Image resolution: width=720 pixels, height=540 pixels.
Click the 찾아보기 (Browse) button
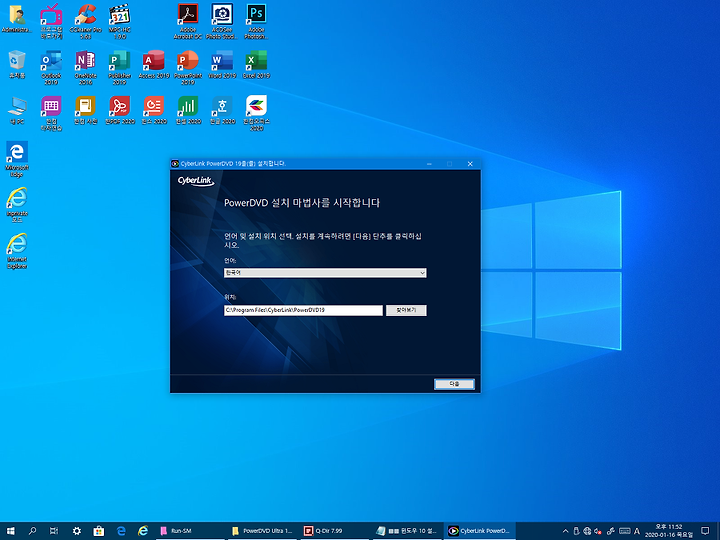pyautogui.click(x=406, y=310)
